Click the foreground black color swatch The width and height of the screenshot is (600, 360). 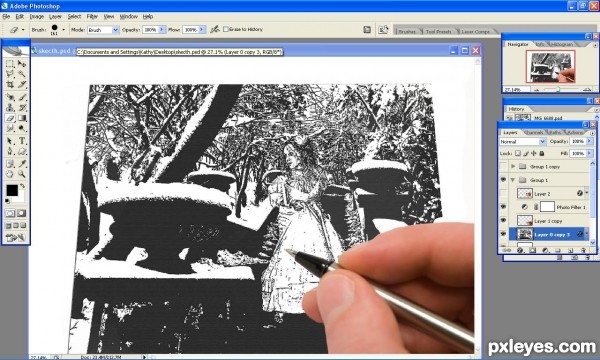tap(12, 190)
